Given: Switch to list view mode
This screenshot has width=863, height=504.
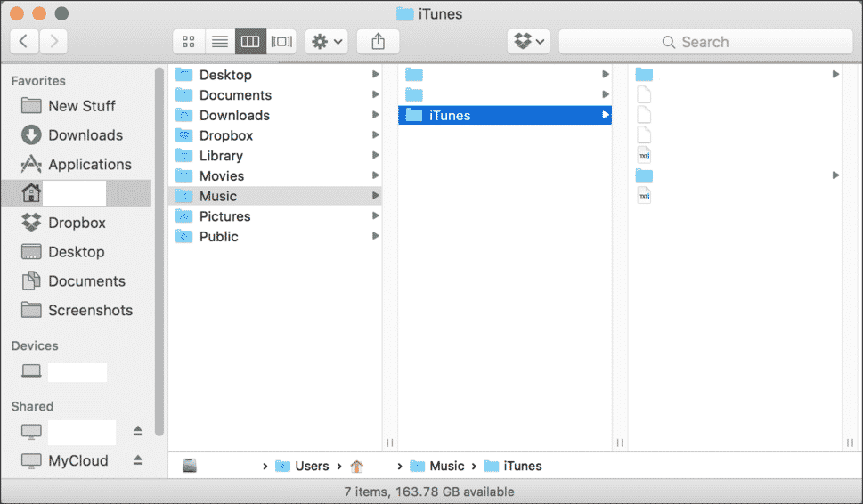Looking at the screenshot, I should pos(219,42).
